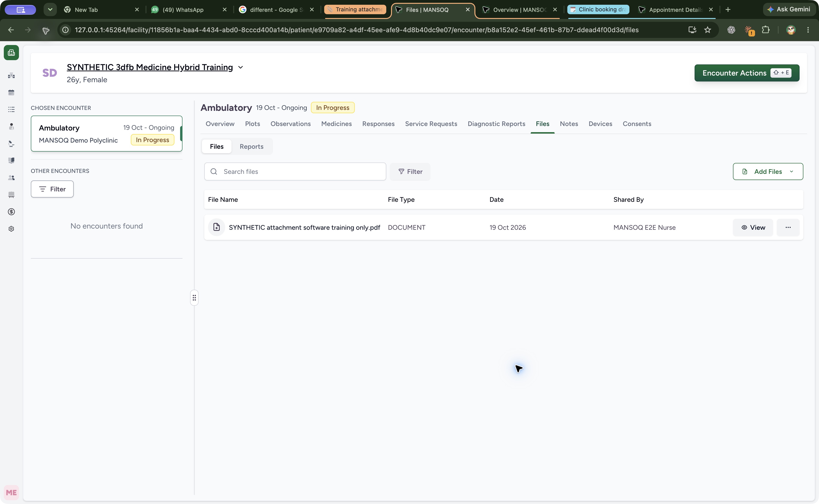This screenshot has width=819, height=504.
Task: Open the settings gear sidebar icon
Action: pyautogui.click(x=11, y=229)
